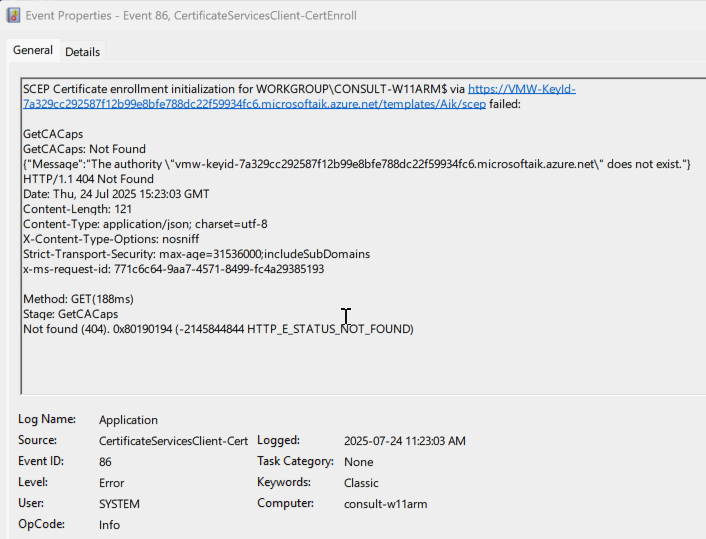Click the Level value Error
706x539 pixels.
click(x=112, y=483)
